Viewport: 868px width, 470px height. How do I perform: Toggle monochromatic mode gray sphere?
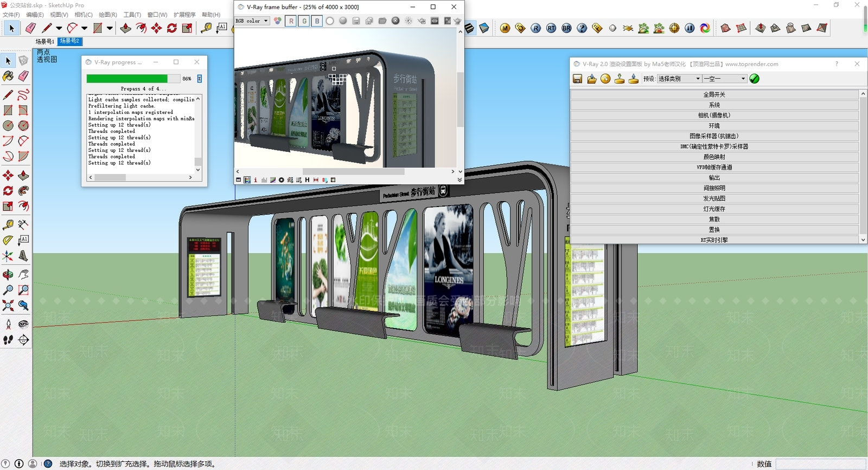coord(343,21)
